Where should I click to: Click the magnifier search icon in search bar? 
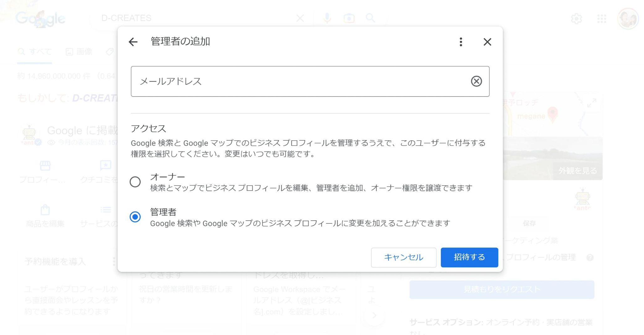click(x=370, y=18)
